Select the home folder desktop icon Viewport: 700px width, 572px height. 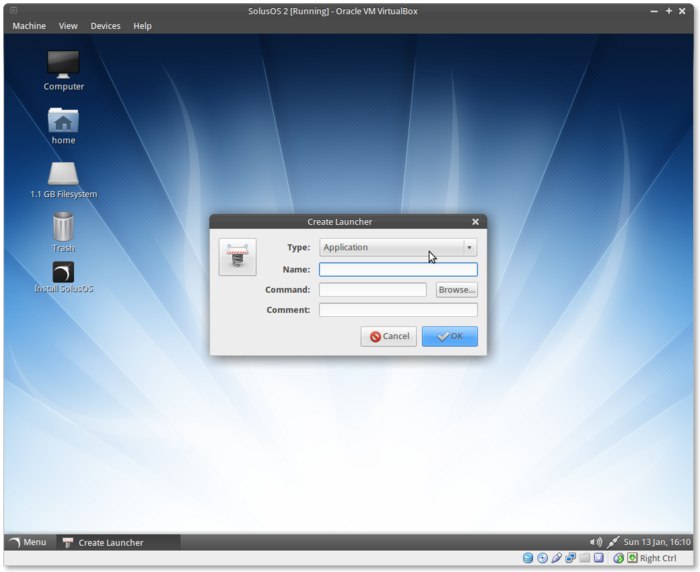(63, 126)
